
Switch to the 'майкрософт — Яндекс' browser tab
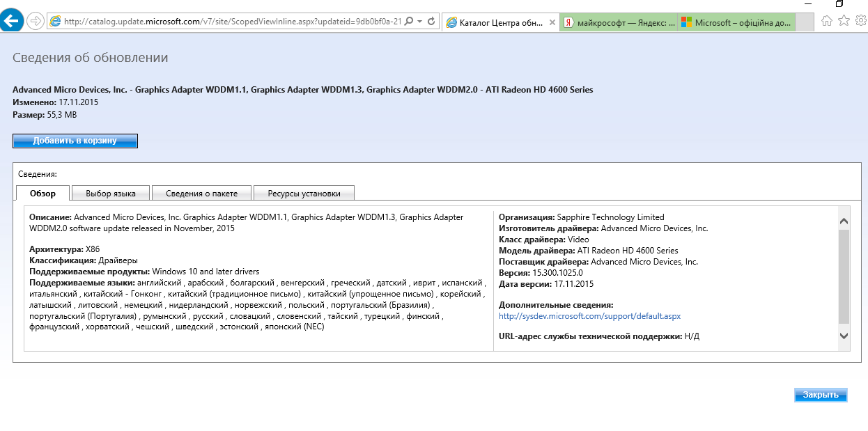click(x=618, y=22)
